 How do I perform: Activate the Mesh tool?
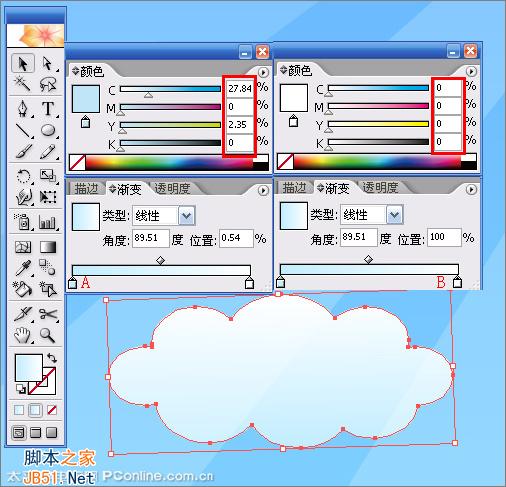23,247
